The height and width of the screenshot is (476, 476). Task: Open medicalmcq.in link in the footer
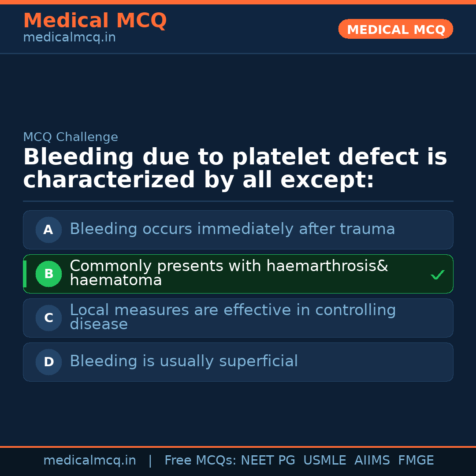(89, 461)
